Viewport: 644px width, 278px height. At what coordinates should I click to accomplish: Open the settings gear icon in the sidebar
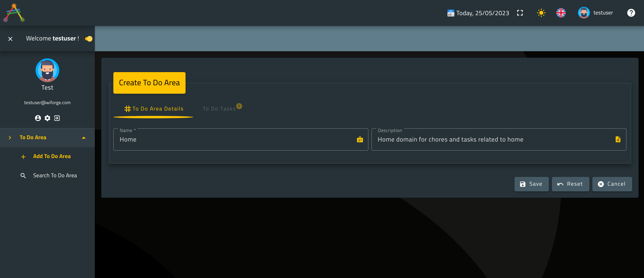[48, 118]
